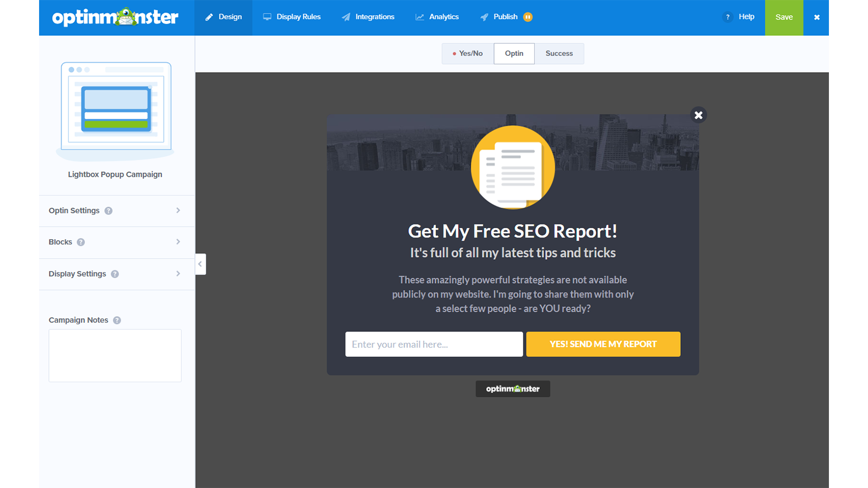Click the Lightbox Popup campaign illustration
Viewport: 868px width, 488px height.
click(116, 111)
